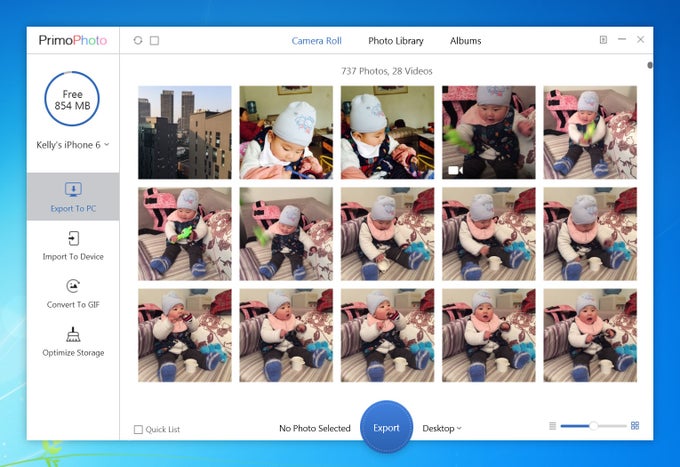
Task: Click the select-all square icon beside refresh
Action: point(154,40)
